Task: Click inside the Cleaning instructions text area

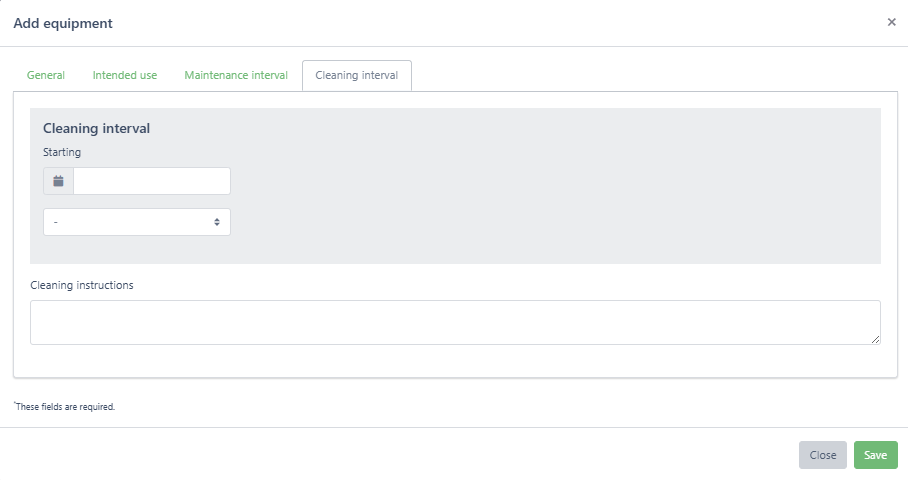Action: [x=455, y=322]
